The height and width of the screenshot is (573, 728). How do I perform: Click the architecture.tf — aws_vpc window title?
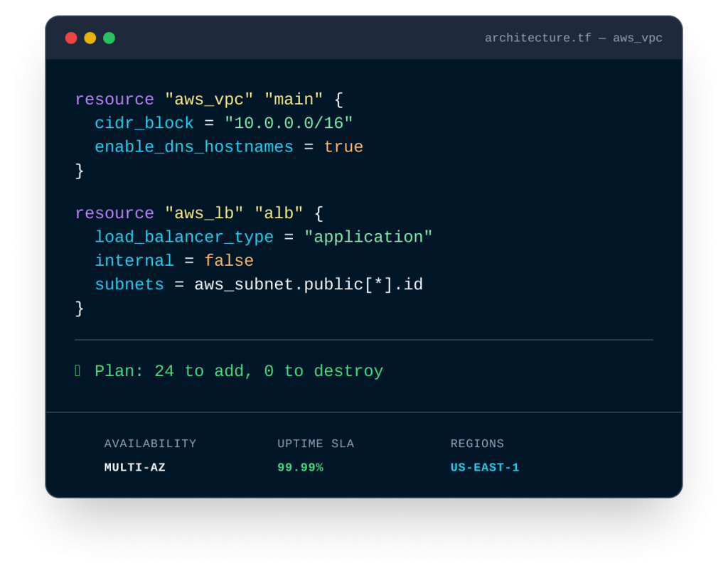point(573,38)
